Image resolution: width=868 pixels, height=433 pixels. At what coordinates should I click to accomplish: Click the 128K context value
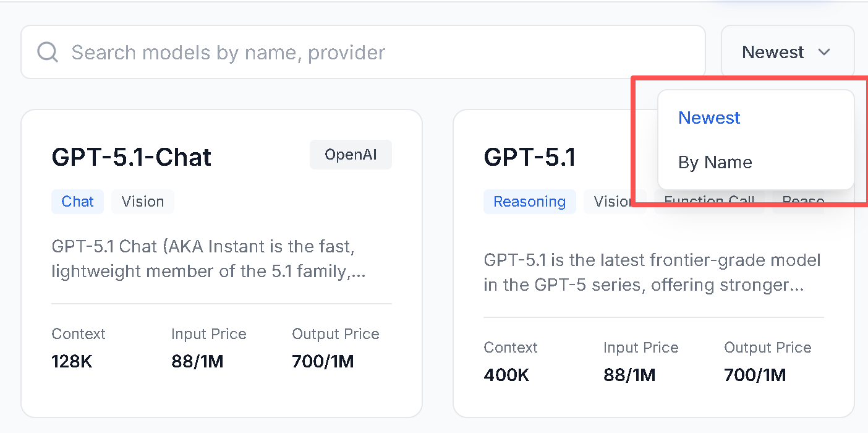[72, 361]
